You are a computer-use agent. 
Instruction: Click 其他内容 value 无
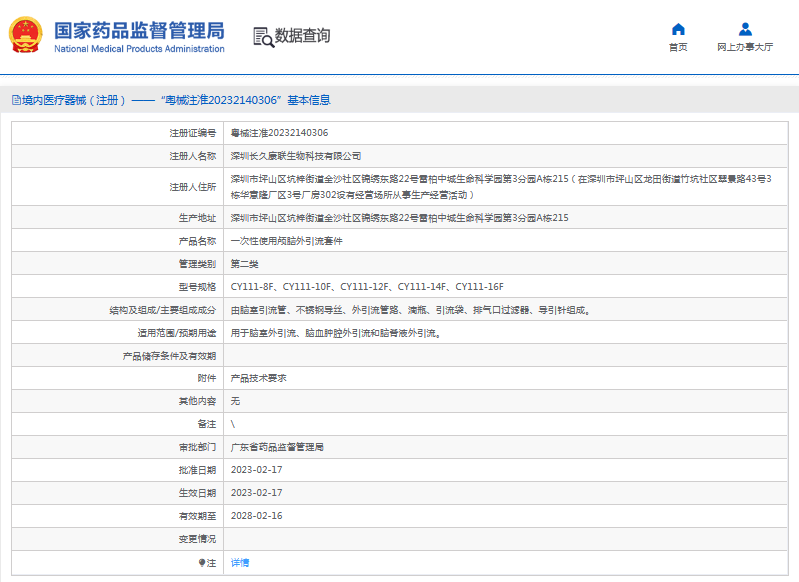point(235,401)
